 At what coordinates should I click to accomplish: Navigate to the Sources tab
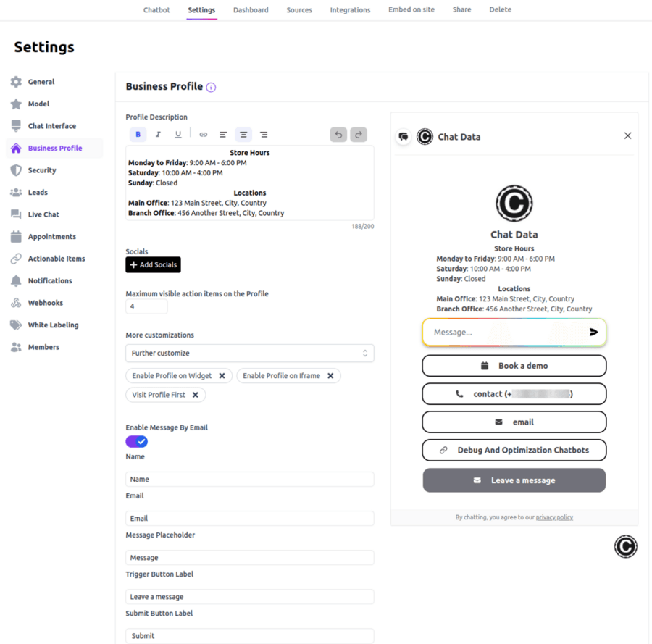[x=298, y=9]
